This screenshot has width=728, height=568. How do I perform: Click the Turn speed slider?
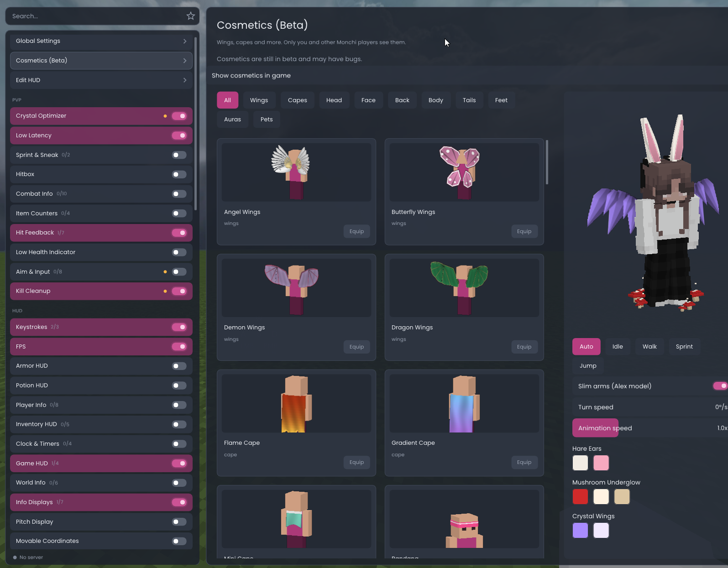(650, 407)
